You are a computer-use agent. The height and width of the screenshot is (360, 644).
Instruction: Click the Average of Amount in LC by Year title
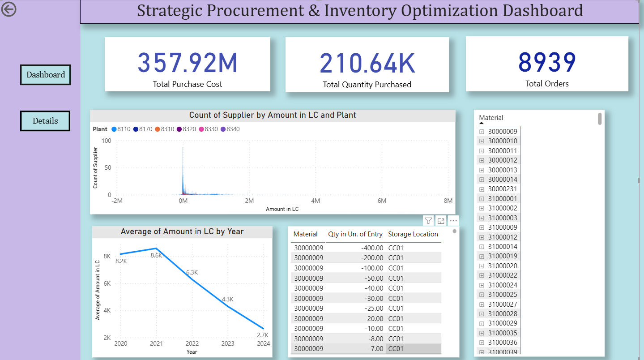tap(182, 231)
